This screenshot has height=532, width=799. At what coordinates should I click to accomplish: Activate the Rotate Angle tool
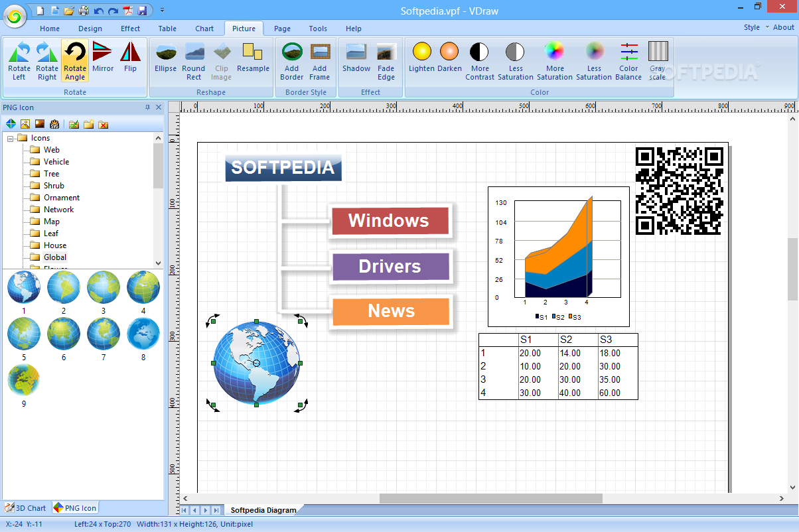(x=75, y=60)
